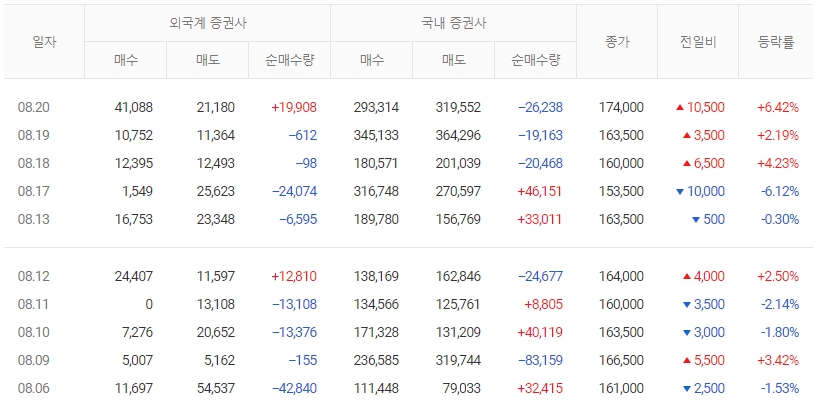Click net volume −24,677
Screen dimensions: 817x408
coord(540,276)
